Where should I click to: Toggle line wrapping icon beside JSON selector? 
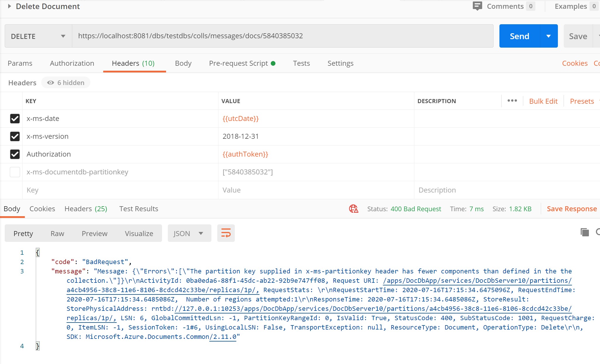(225, 233)
